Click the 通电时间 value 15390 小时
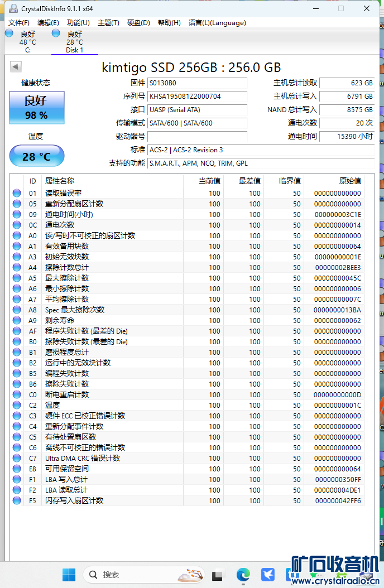This screenshot has width=384, height=588. [x=347, y=137]
